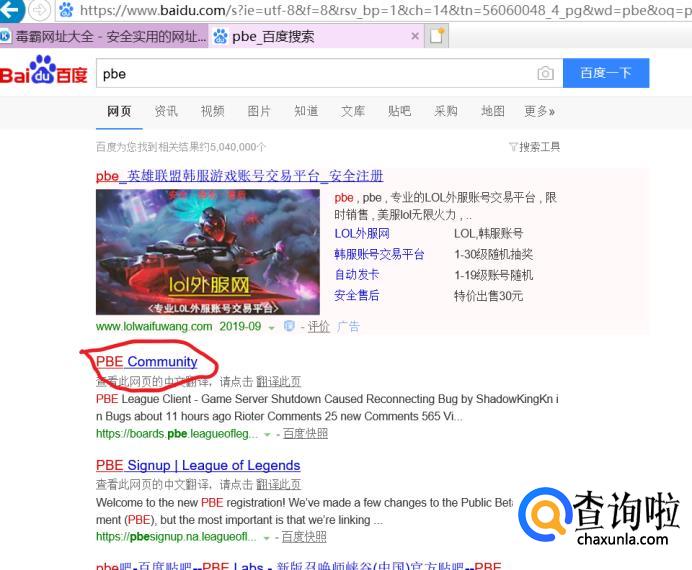The width and height of the screenshot is (692, 570).
Task: Click the 百度一下 search button
Action: [606, 73]
